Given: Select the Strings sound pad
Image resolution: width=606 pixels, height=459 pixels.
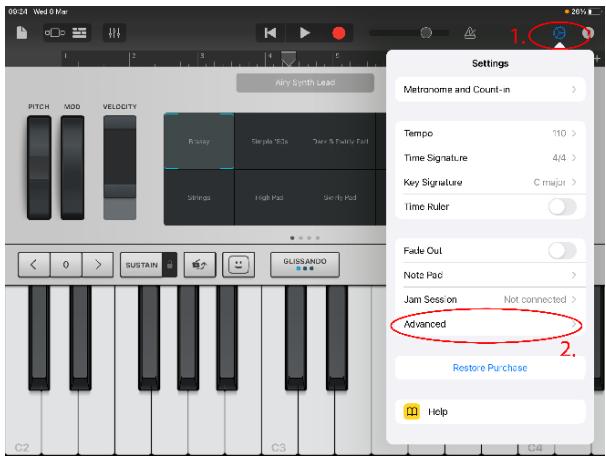Looking at the screenshot, I should tap(199, 197).
